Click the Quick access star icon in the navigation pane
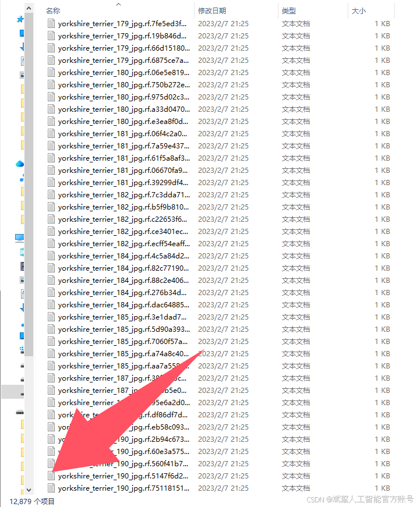Screen dimensions: 420x507 click(20, 19)
